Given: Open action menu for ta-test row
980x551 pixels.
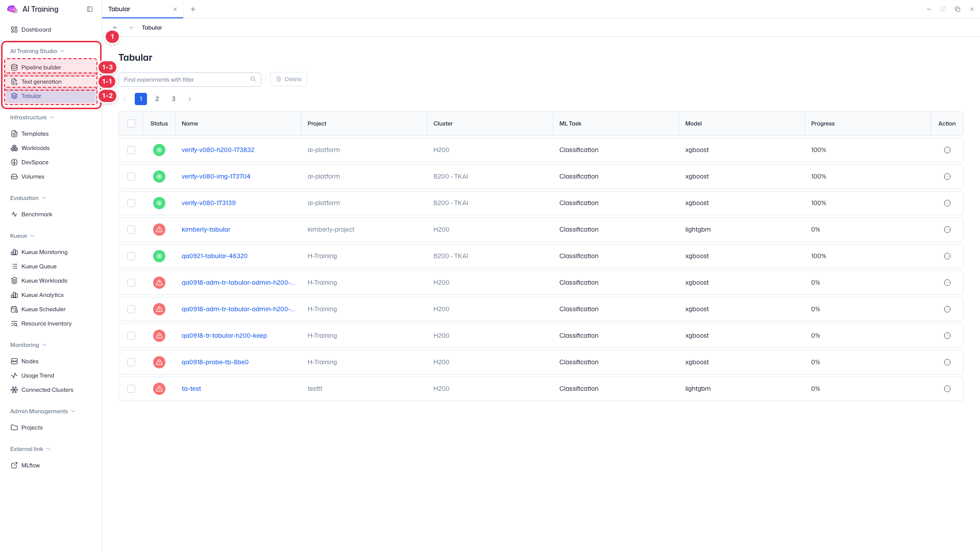Looking at the screenshot, I should 947,389.
